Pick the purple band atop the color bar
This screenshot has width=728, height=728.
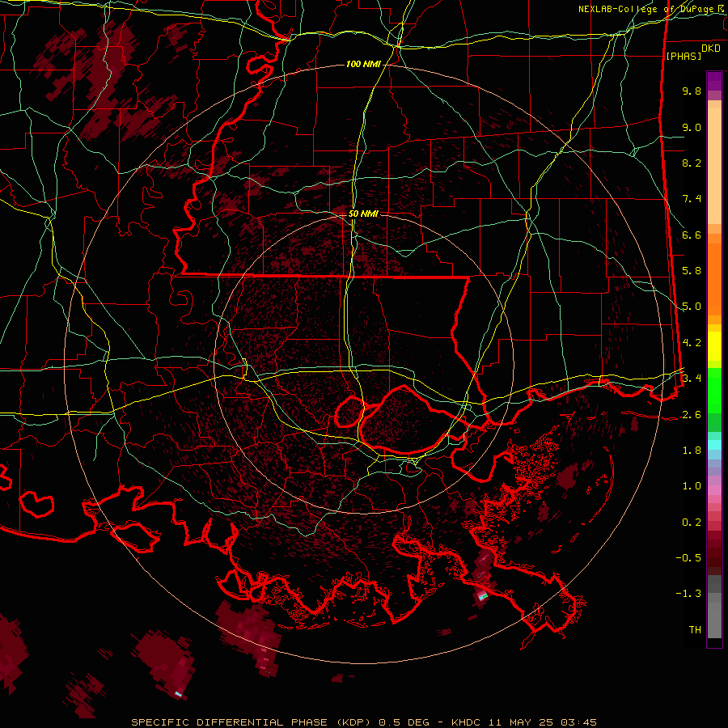click(x=714, y=81)
